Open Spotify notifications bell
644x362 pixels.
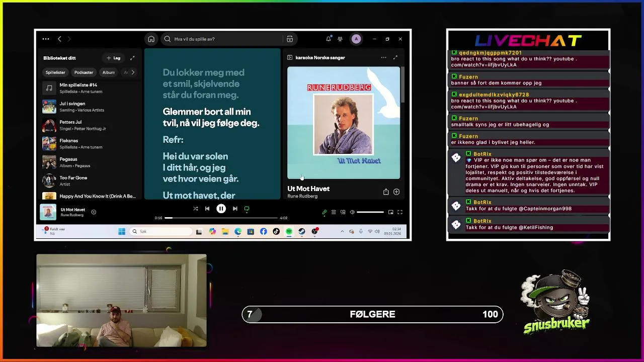(x=329, y=39)
